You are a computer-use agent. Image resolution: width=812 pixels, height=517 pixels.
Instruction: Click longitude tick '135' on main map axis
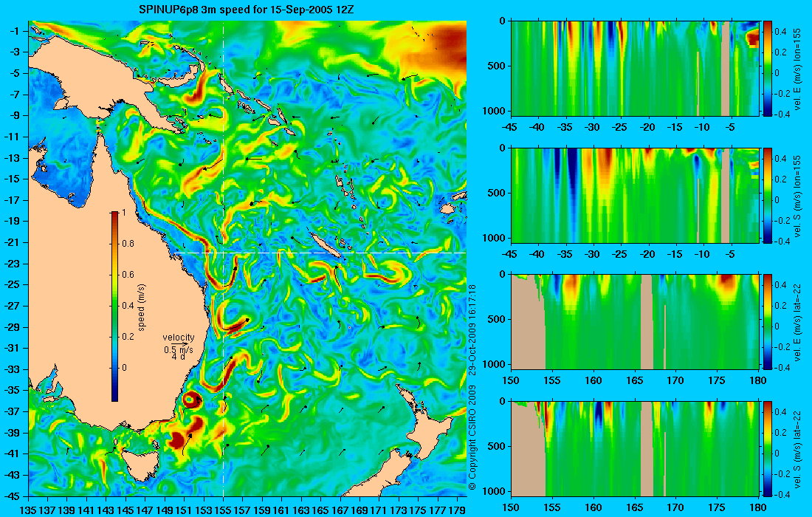click(27, 510)
